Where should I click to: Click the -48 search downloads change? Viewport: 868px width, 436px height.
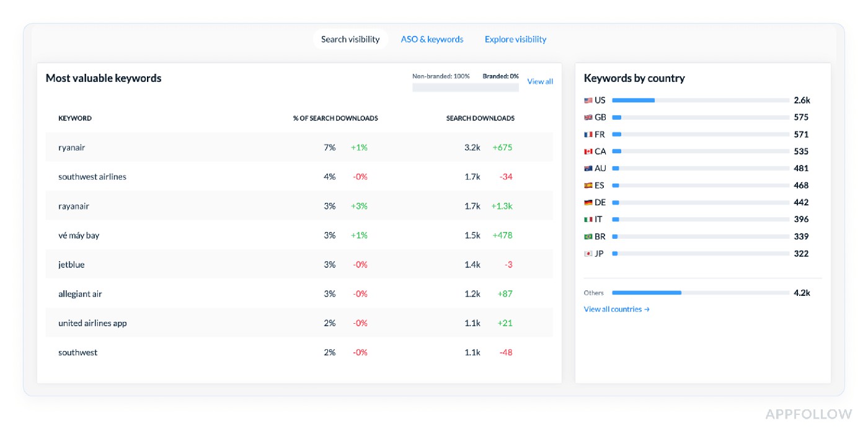coord(506,352)
